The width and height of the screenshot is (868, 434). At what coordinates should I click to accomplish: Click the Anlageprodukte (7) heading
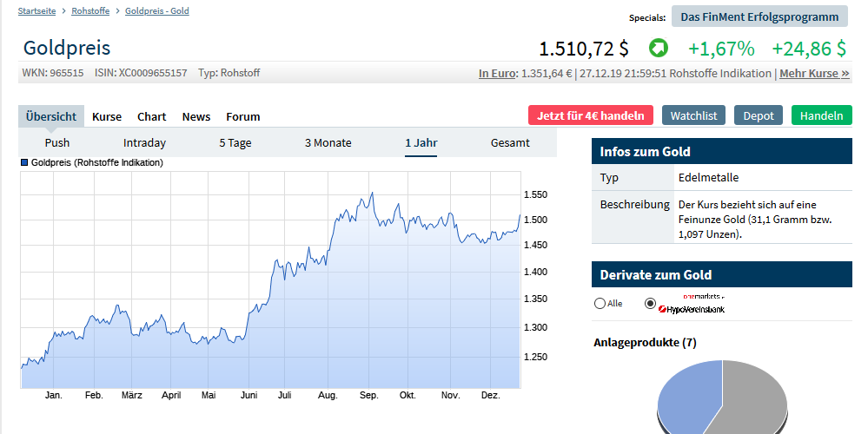(x=645, y=342)
